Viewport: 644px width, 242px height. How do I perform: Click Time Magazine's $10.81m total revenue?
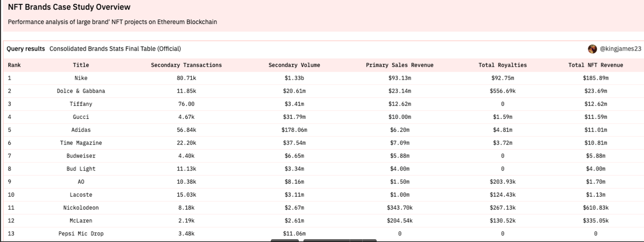coord(596,143)
